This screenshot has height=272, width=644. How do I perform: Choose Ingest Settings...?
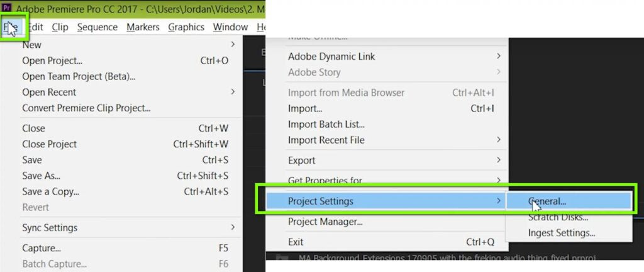click(x=569, y=234)
